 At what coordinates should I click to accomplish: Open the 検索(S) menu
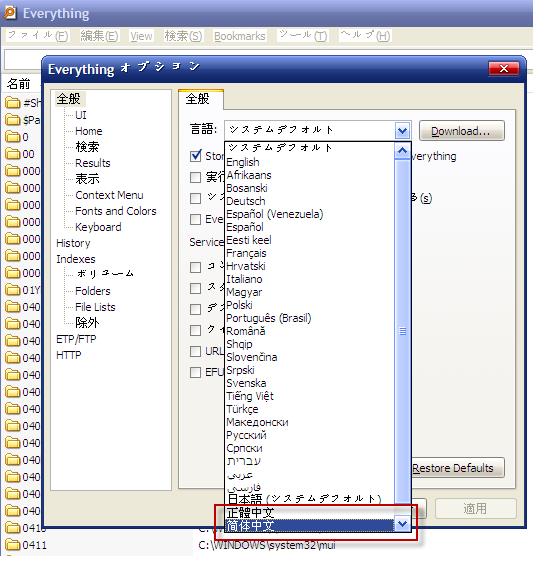pyautogui.click(x=183, y=35)
